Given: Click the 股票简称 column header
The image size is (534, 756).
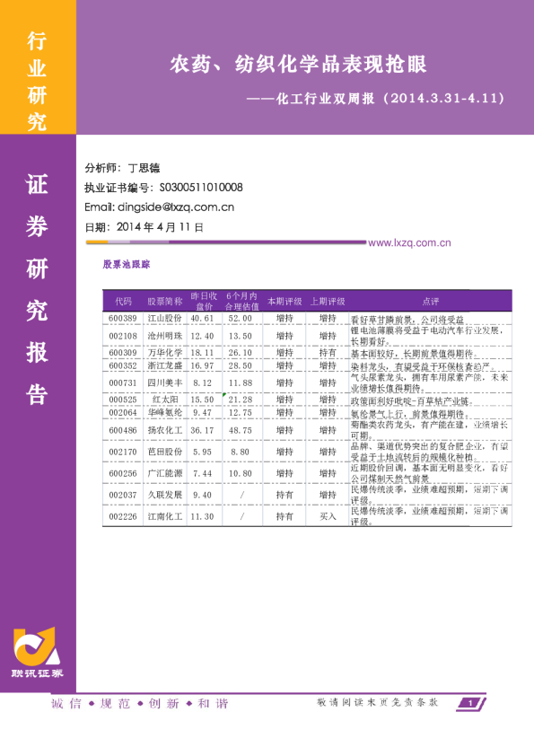Looking at the screenshot, I should [x=165, y=302].
